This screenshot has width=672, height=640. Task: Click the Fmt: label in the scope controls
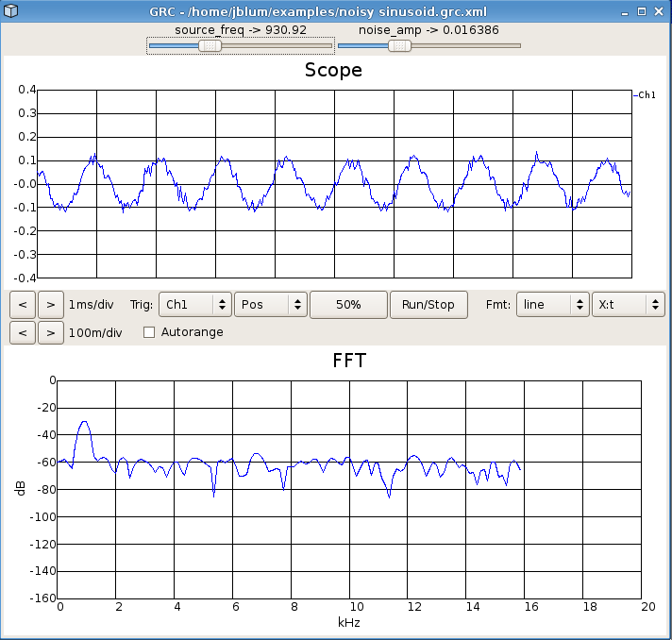click(498, 305)
